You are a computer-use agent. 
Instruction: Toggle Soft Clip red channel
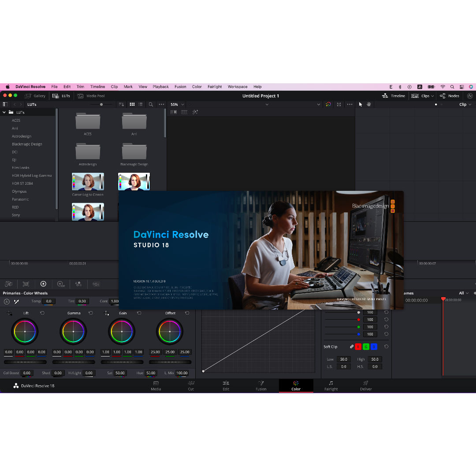pos(358,347)
